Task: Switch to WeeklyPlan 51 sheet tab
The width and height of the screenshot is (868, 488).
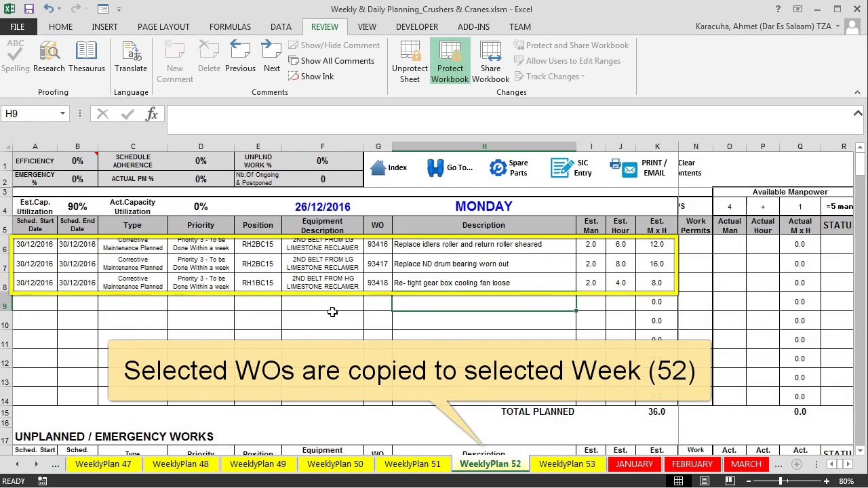Action: coord(412,464)
